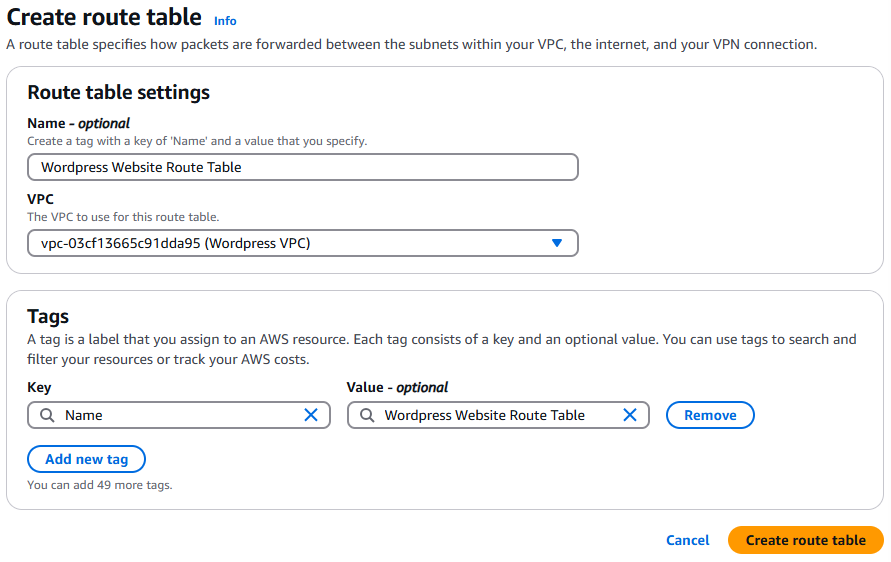Click the 'The VPC to use for this route table.' hint
The image size is (891, 562).
coord(123,217)
